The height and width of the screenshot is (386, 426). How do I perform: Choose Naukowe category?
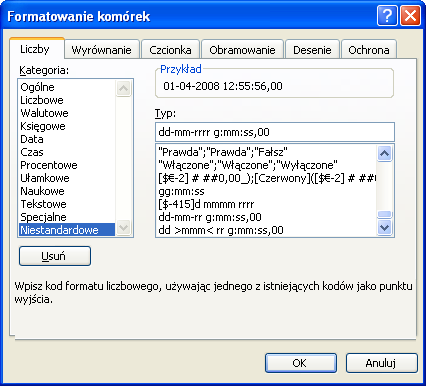tap(67, 191)
